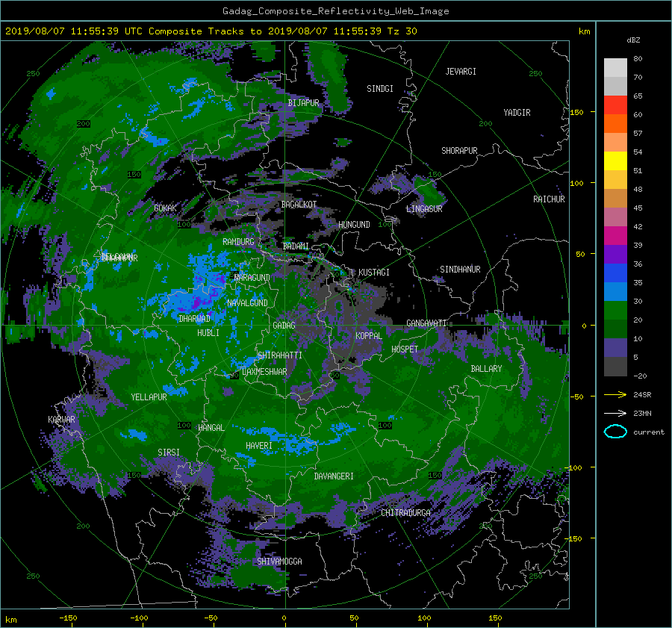Click the SHORAPUR city label
Image resolution: width=672 pixels, height=628 pixels.
459,151
